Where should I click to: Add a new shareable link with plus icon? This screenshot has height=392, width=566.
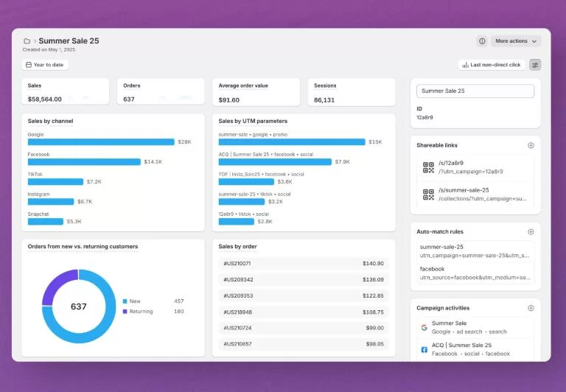tap(531, 145)
